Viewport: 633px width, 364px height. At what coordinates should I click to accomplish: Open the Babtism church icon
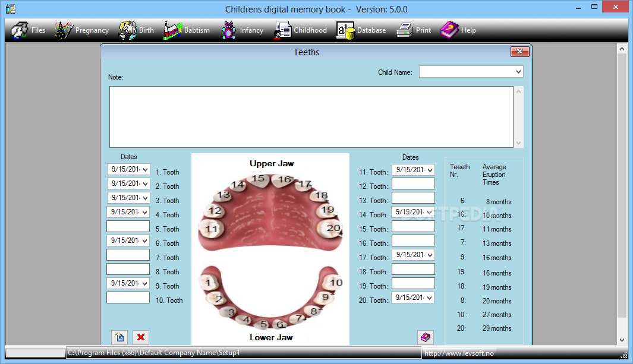coord(173,30)
